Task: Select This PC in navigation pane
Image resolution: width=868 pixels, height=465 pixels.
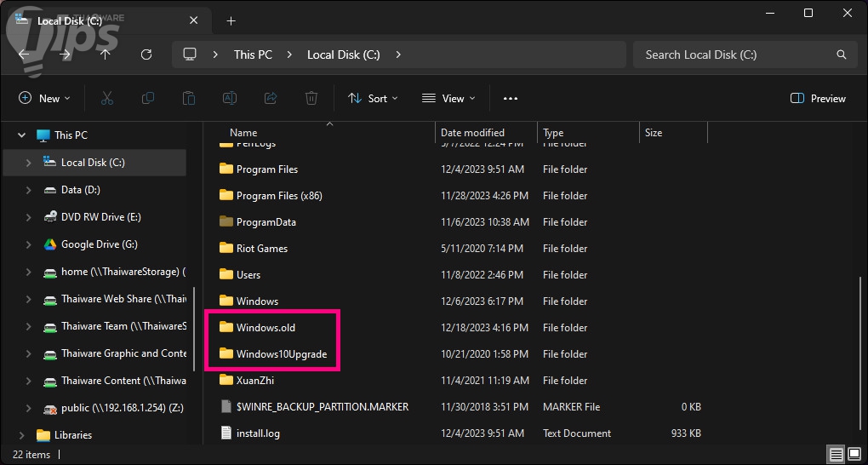Action: pyautogui.click(x=71, y=135)
